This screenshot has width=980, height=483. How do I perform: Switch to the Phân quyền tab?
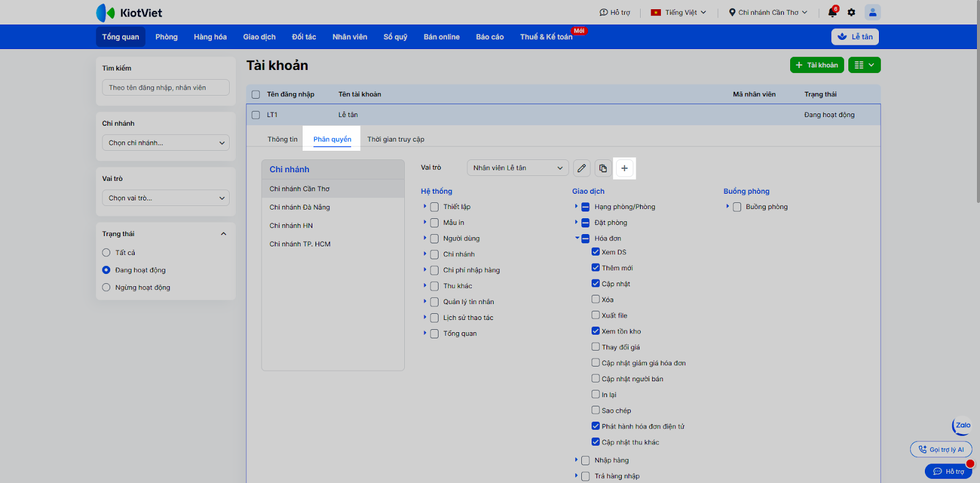[333, 139]
